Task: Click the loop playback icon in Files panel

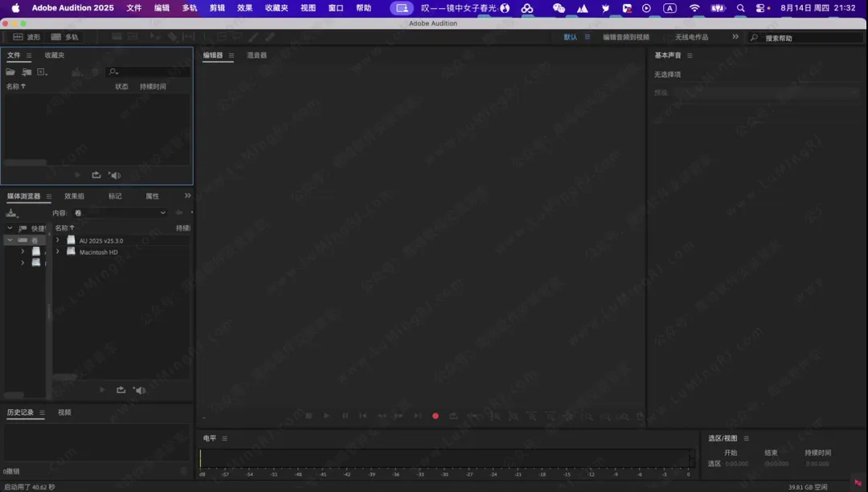Action: click(x=96, y=175)
